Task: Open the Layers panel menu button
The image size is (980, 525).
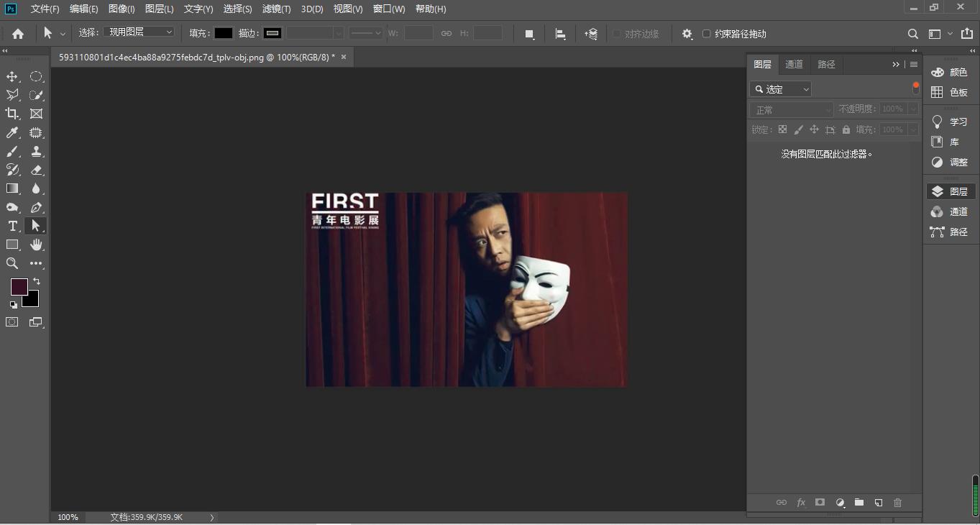Action: [913, 64]
